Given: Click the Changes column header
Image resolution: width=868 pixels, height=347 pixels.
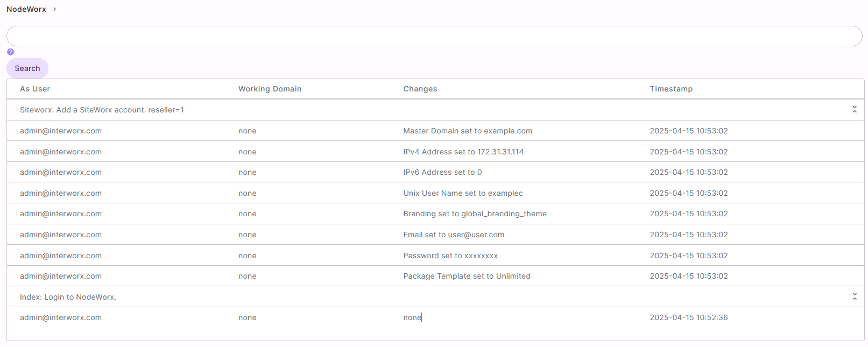Looking at the screenshot, I should coord(420,89).
